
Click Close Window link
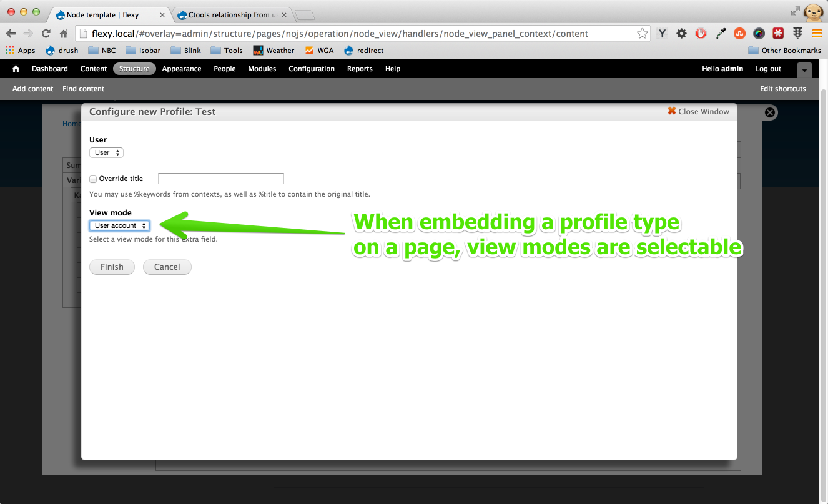coord(698,111)
